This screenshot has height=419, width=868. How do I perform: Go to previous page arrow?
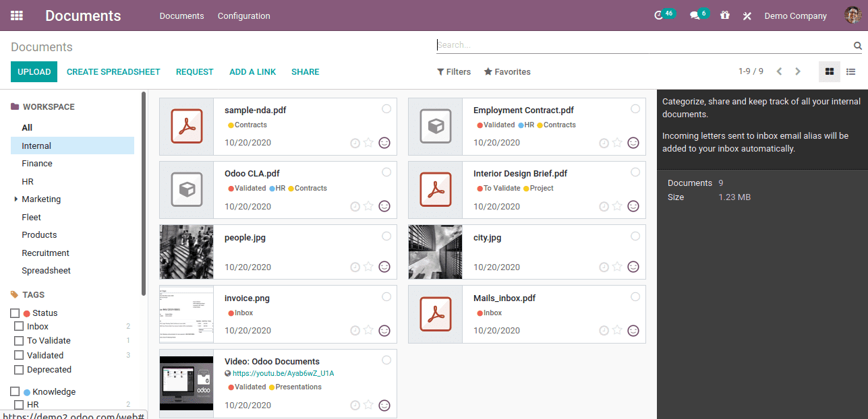tap(779, 71)
